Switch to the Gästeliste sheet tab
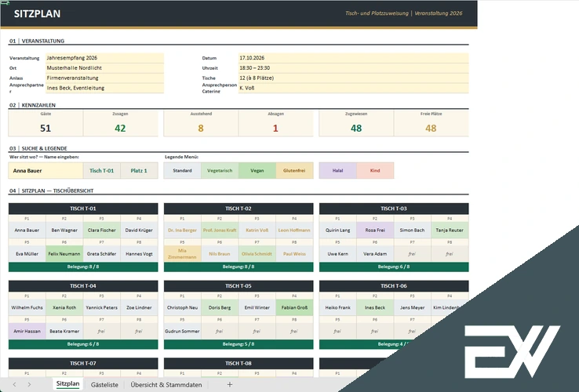The image size is (579, 392). pyautogui.click(x=104, y=385)
